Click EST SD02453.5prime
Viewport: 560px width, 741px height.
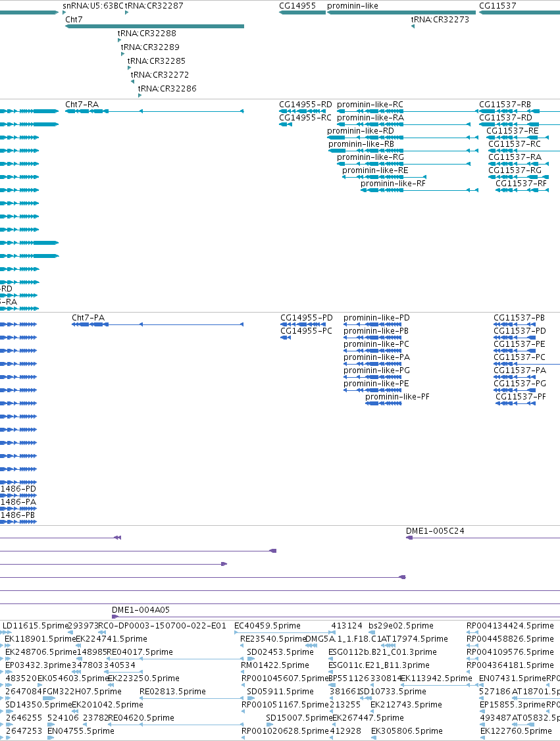[x=280, y=652]
